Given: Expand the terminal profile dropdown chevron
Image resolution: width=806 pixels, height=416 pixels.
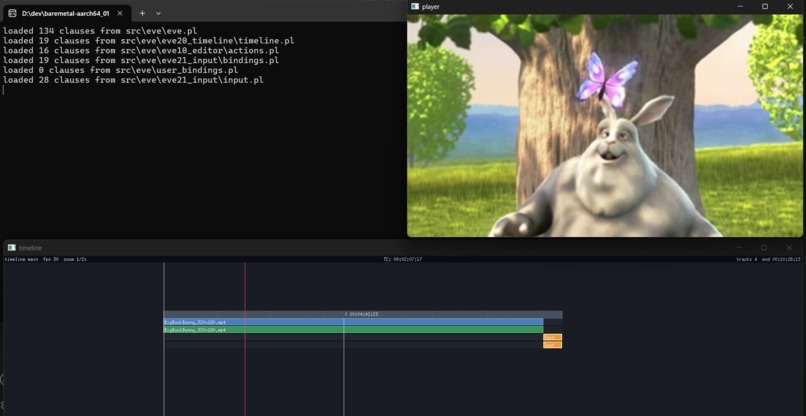Looking at the screenshot, I should tap(158, 13).
